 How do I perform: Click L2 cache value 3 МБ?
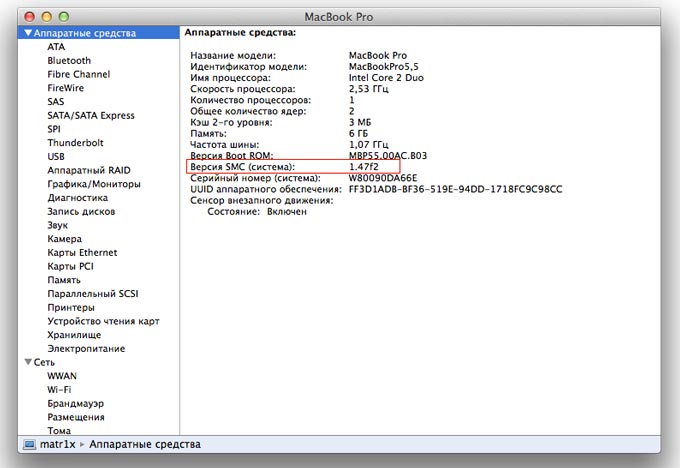tap(360, 122)
